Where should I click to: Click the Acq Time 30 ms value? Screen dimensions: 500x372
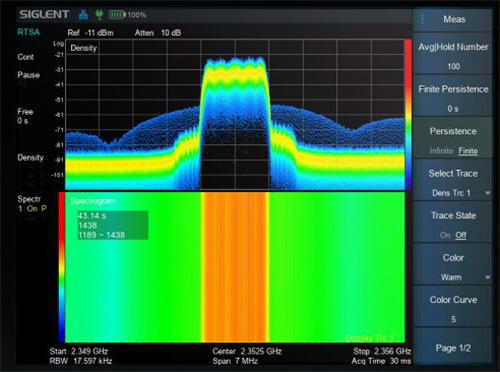click(x=381, y=361)
